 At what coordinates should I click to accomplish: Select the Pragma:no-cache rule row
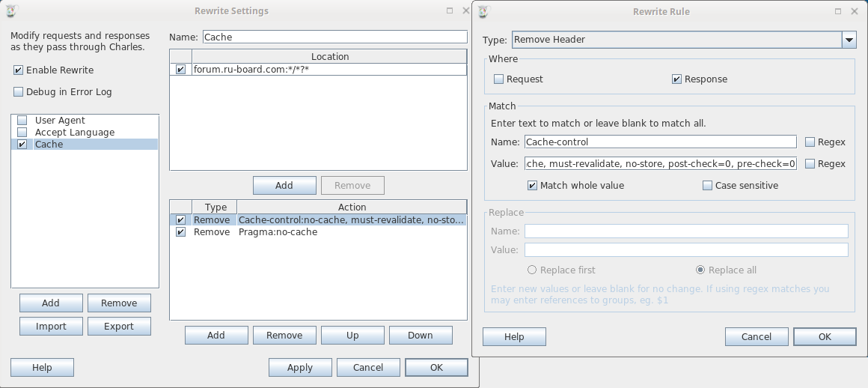[318, 232]
